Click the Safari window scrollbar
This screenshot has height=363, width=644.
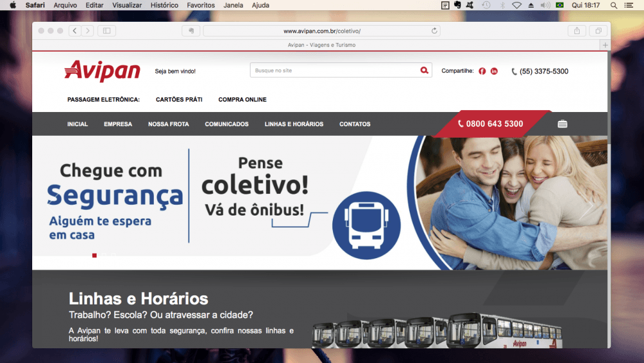[x=609, y=98]
